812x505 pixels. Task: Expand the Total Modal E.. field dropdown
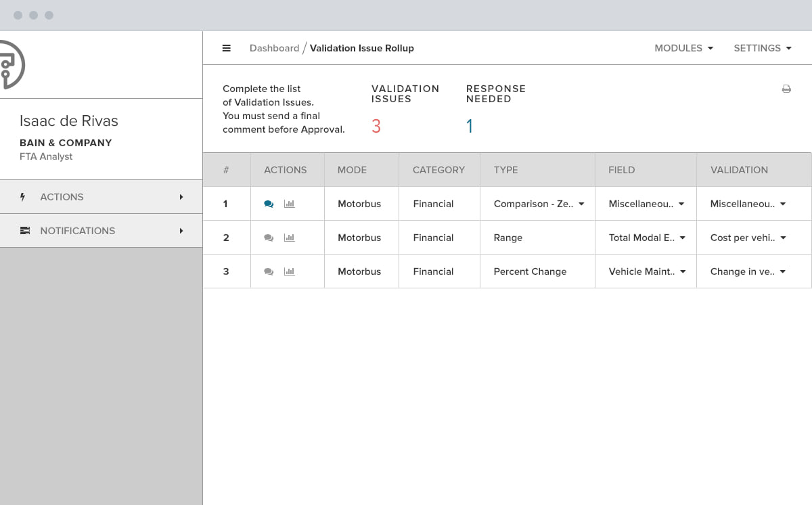pos(683,238)
